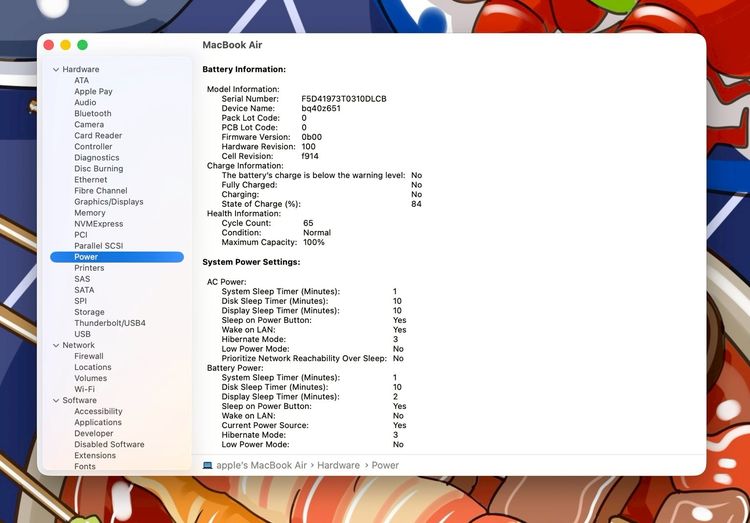Click "apple's MacBook Air" in path bar
The height and width of the screenshot is (523, 750).
262,465
